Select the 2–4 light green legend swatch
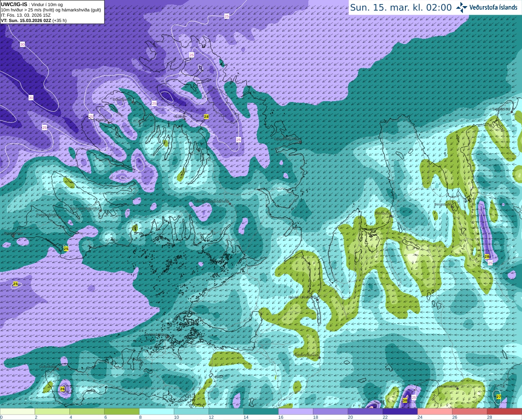The height and width of the screenshot is (420, 522). point(52,411)
